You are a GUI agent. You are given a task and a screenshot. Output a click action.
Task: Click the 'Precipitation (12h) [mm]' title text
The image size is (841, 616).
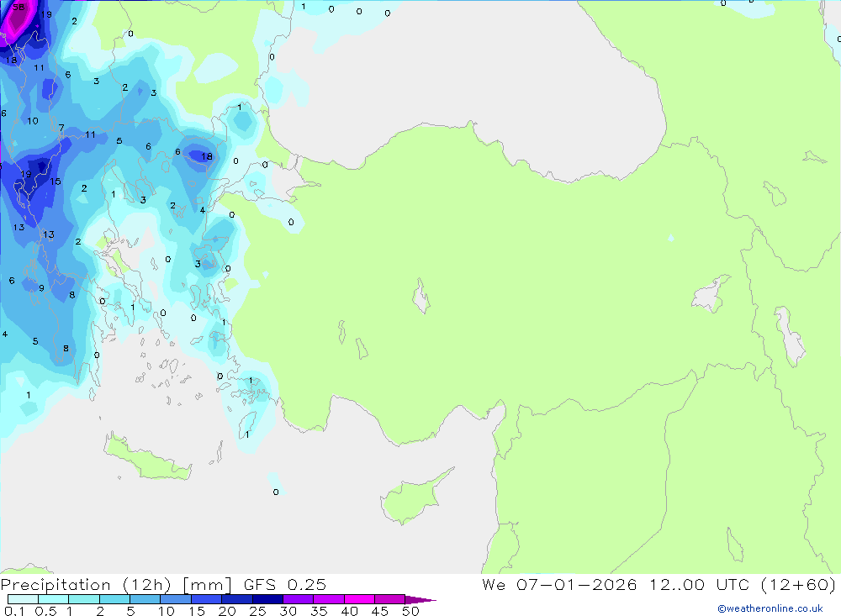point(116,585)
